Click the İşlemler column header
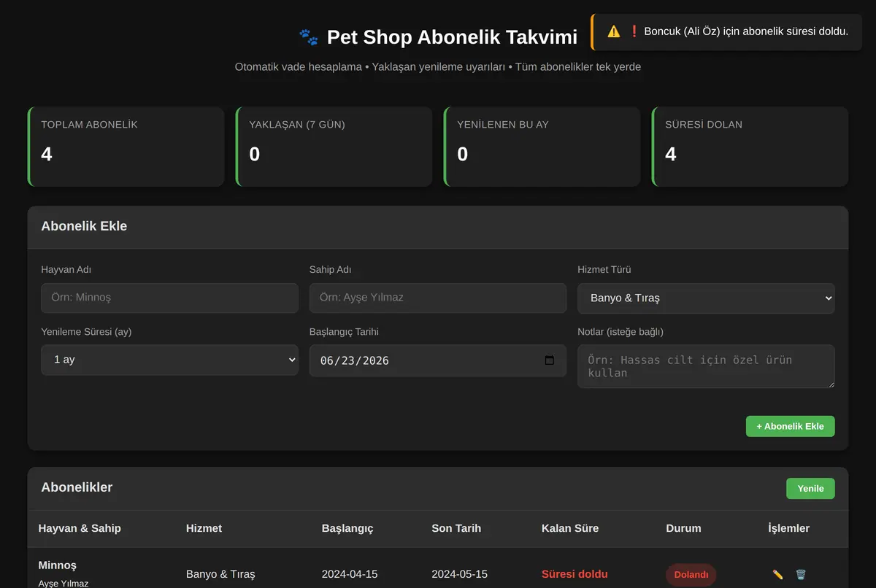This screenshot has height=588, width=876. 788,528
